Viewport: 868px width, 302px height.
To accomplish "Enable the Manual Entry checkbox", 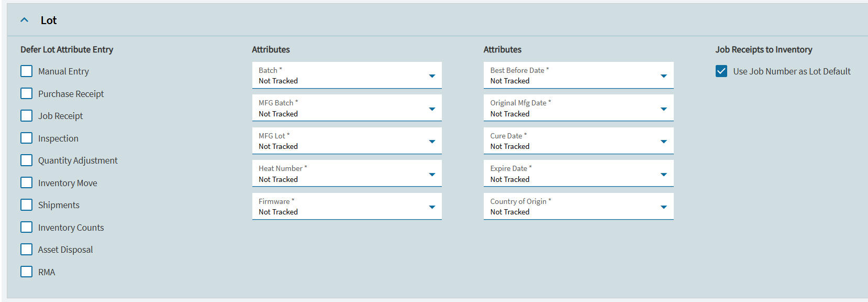I will point(27,71).
